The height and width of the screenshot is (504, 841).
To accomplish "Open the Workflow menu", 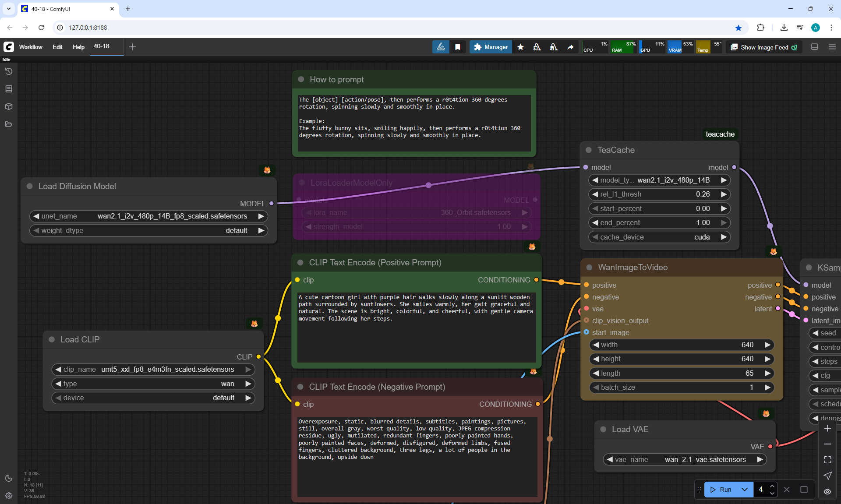I will click(31, 47).
